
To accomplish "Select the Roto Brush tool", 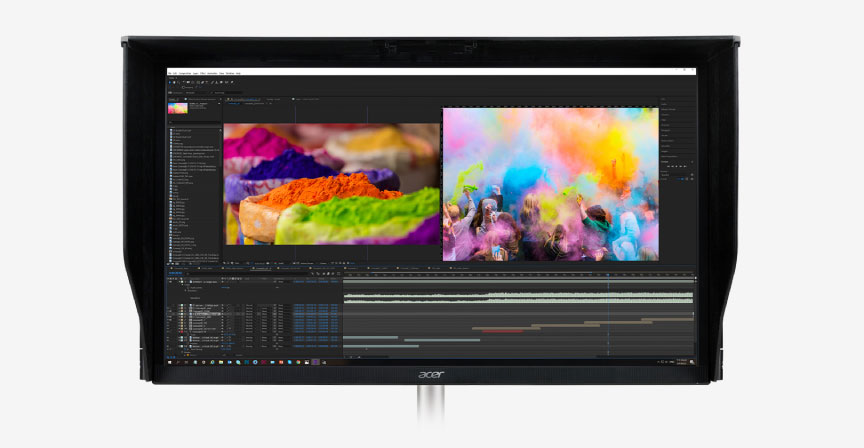I will (x=226, y=83).
